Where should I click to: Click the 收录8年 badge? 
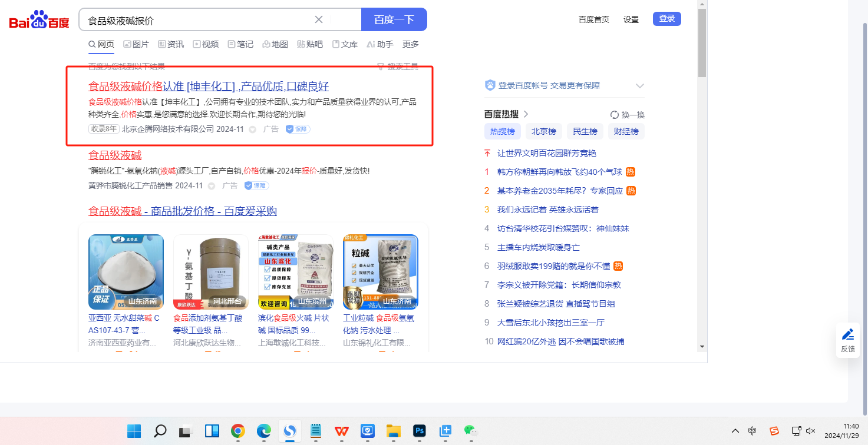pyautogui.click(x=104, y=129)
